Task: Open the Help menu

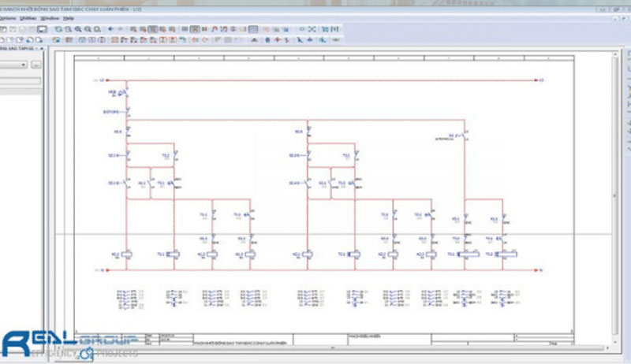Action: pyautogui.click(x=69, y=18)
